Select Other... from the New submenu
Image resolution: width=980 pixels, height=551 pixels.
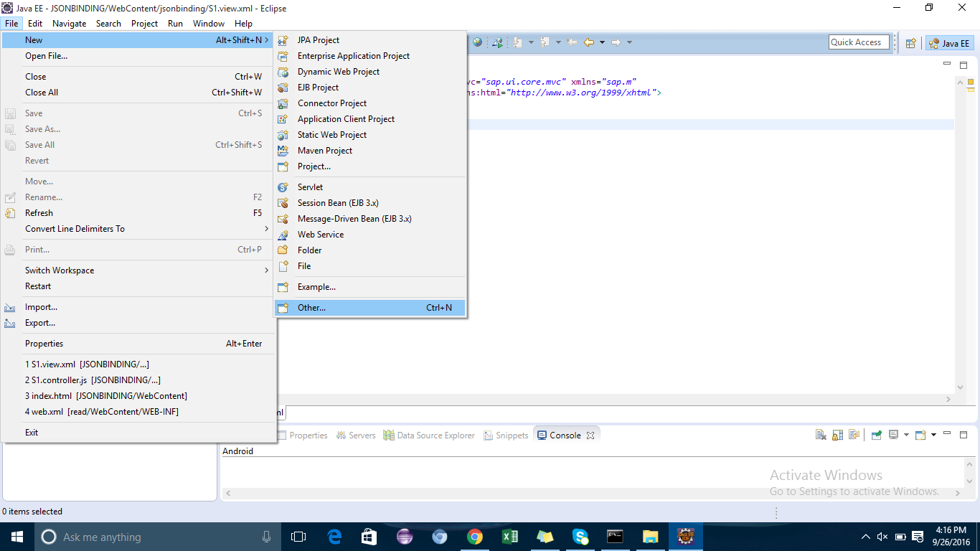[311, 307]
